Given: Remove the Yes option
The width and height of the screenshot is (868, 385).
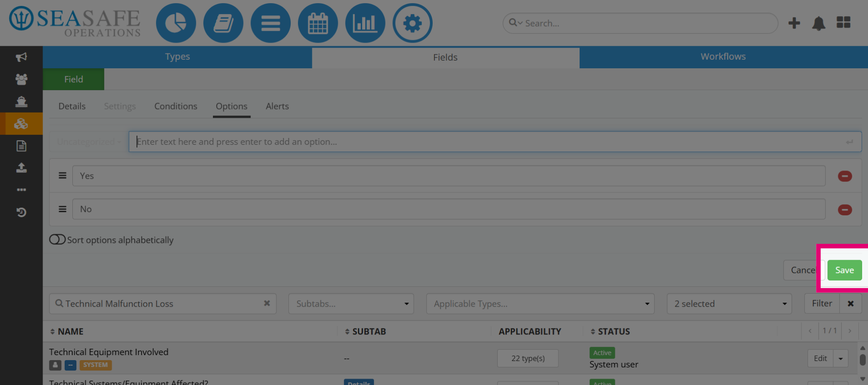Looking at the screenshot, I should 845,176.
